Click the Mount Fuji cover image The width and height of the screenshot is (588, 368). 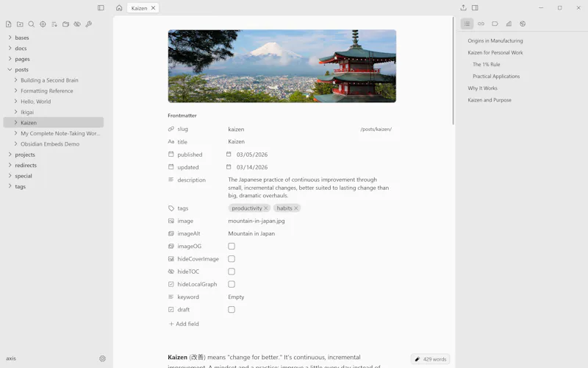point(282,66)
